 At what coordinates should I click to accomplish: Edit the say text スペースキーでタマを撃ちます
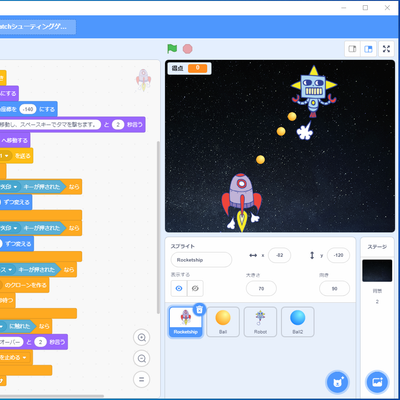[x=50, y=125]
